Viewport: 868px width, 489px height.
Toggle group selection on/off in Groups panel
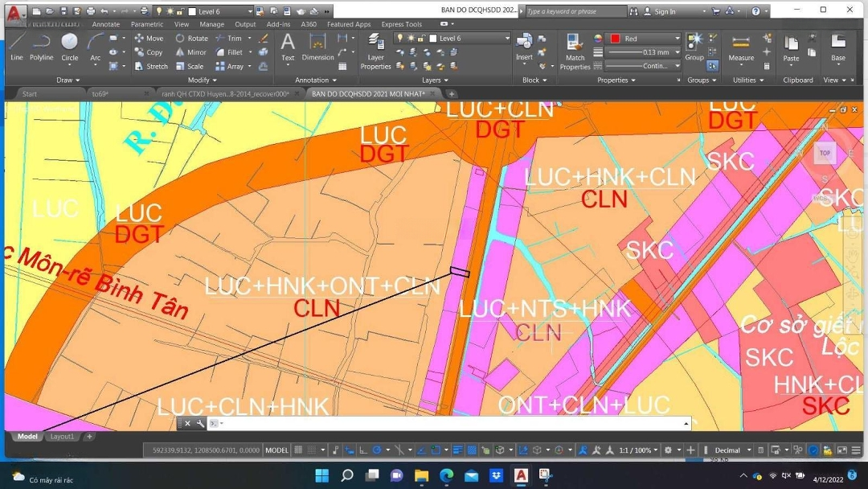point(713,66)
